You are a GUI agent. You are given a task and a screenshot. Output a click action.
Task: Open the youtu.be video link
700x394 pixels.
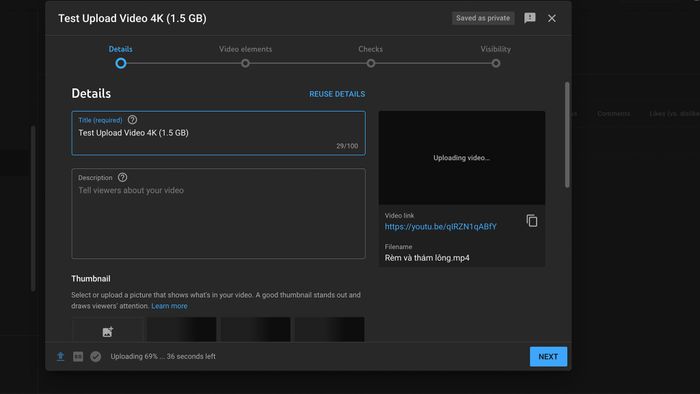[441, 227]
